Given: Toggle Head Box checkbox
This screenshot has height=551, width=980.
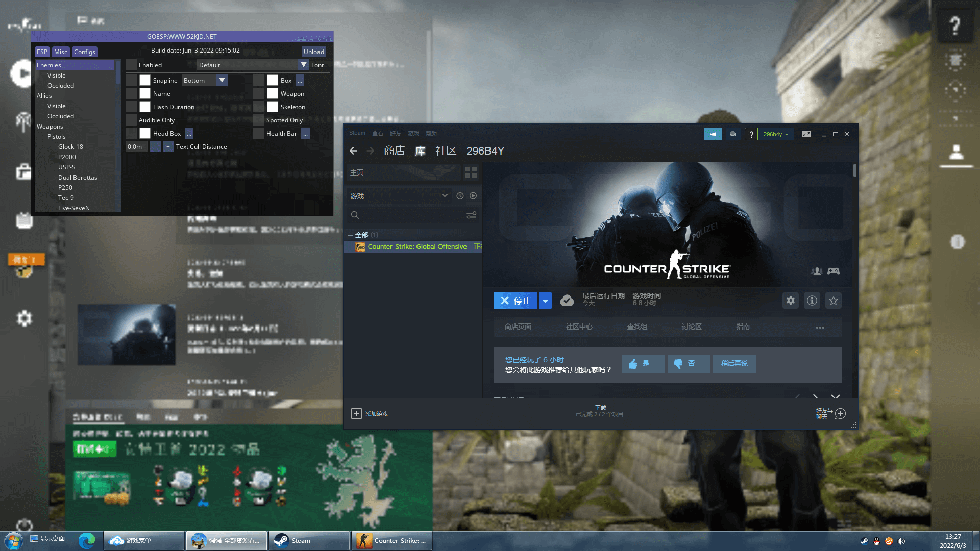Looking at the screenshot, I should [x=131, y=133].
